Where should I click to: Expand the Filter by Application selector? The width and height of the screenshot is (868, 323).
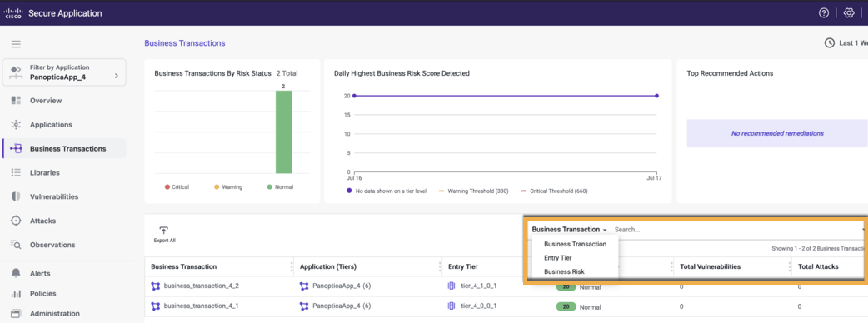64,72
